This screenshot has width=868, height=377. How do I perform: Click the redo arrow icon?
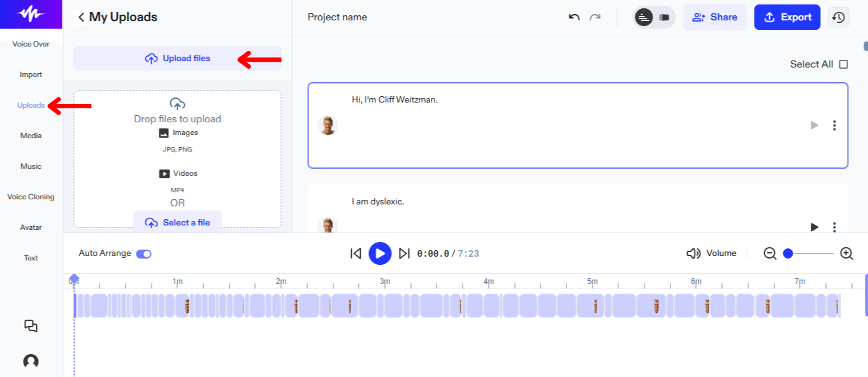[595, 17]
